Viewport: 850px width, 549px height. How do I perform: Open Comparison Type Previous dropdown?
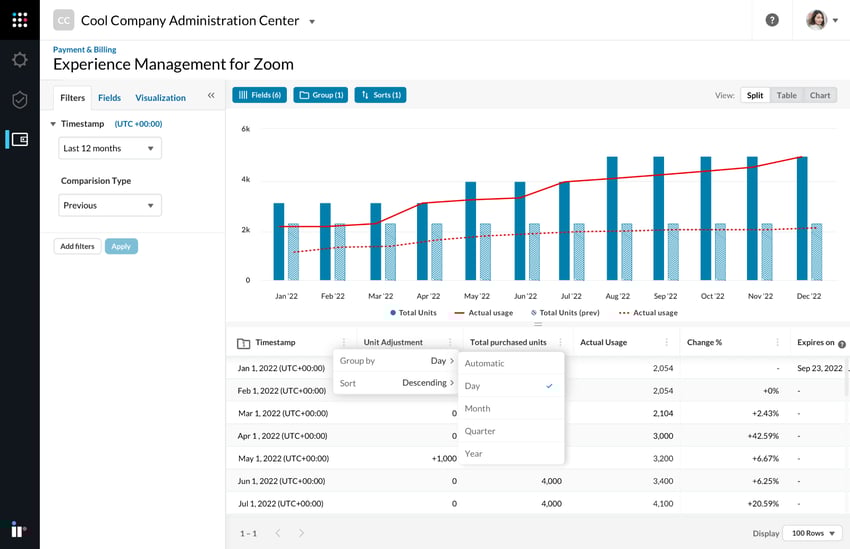coord(110,205)
